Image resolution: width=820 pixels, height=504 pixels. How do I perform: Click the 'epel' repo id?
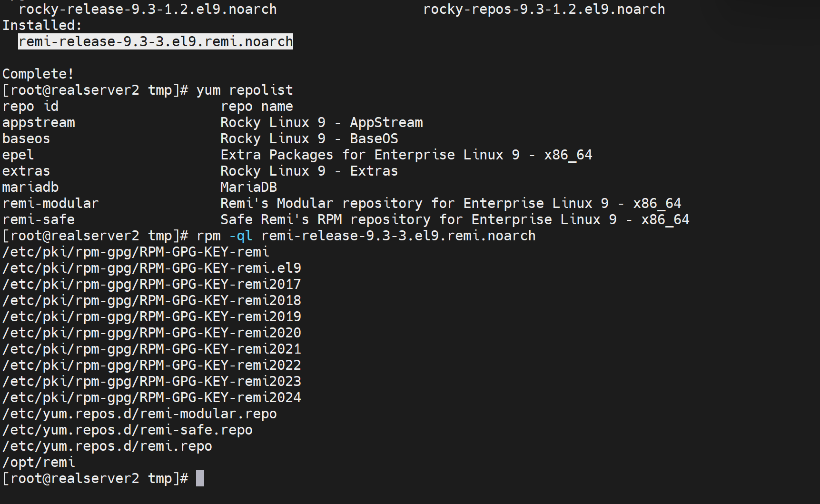pos(18,155)
